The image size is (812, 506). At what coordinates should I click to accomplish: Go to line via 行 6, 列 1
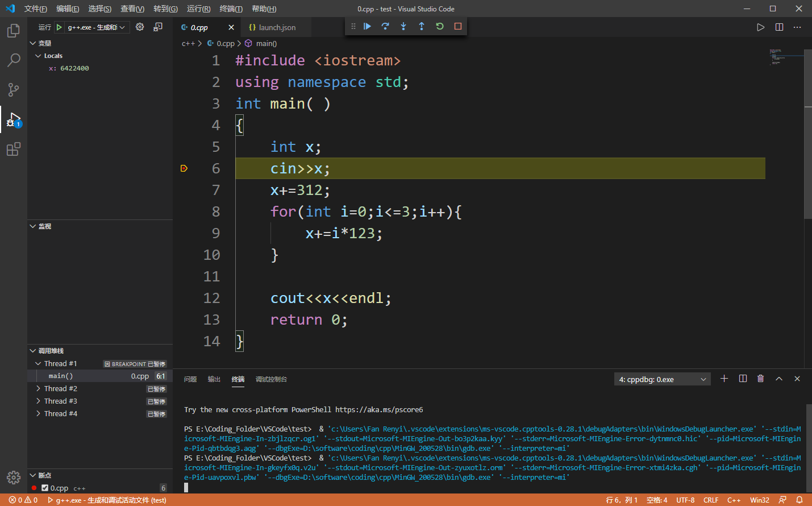click(622, 500)
